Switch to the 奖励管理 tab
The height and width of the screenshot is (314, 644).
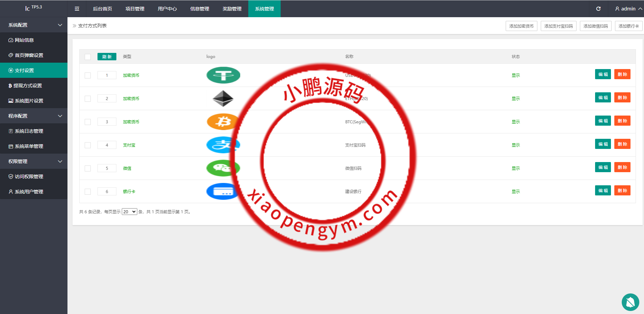tap(232, 9)
